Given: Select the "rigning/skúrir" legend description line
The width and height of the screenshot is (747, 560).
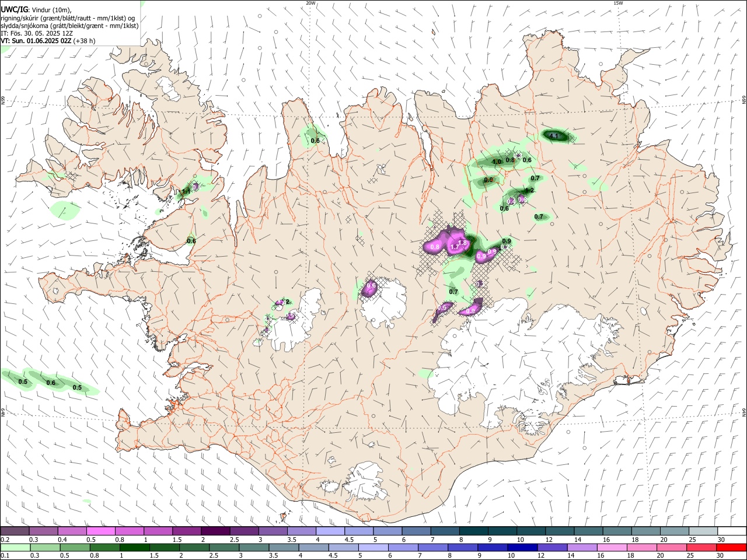Looking at the screenshot, I should pyautogui.click(x=68, y=18).
